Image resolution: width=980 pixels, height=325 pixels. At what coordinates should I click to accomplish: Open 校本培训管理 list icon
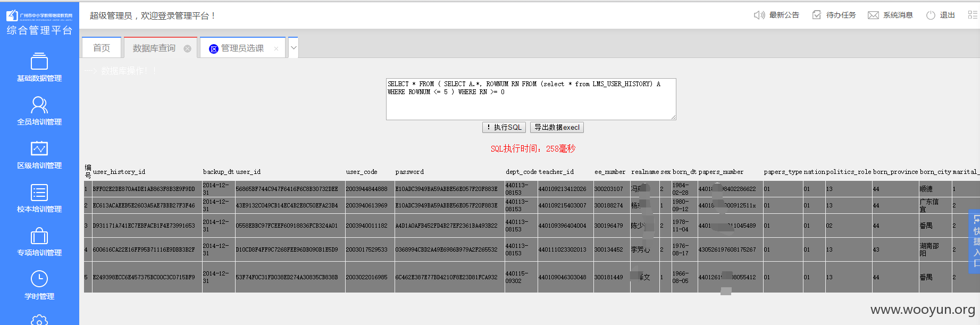point(39,192)
